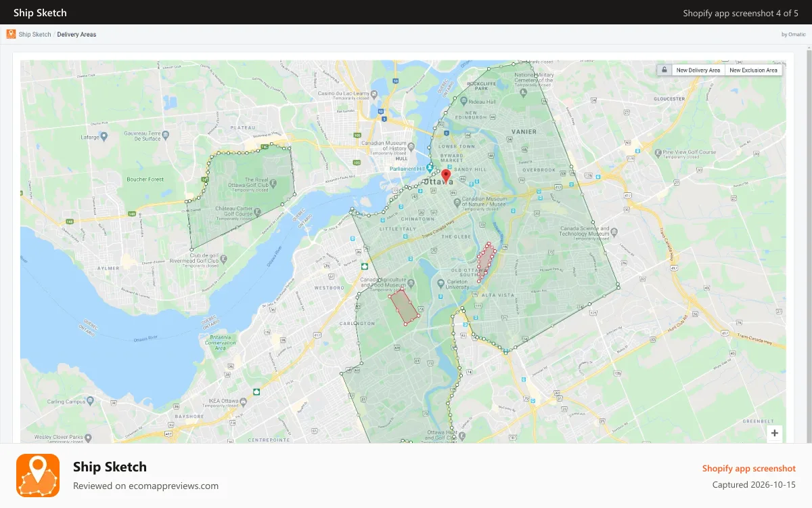Click the BYWARD MARKET label
This screenshot has height=508, width=812.
452,157
